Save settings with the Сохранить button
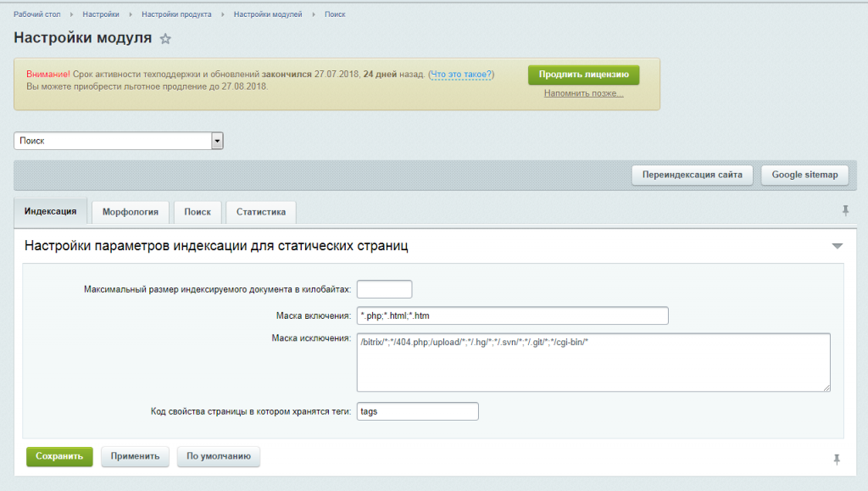Image resolution: width=868 pixels, height=491 pixels. (x=59, y=456)
